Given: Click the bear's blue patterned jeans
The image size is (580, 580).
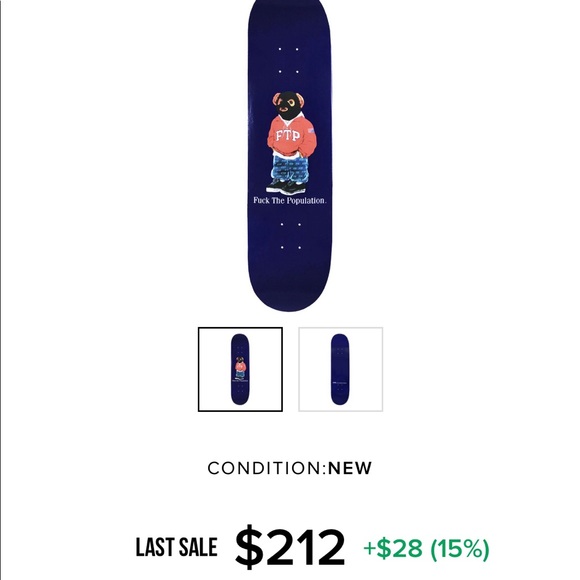Looking at the screenshot, I should pyautogui.click(x=290, y=168).
